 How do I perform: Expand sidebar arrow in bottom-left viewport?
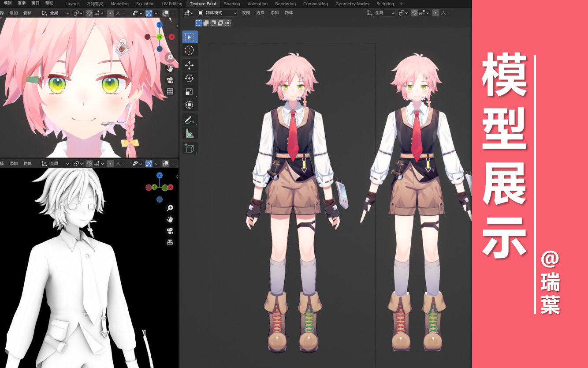[x=177, y=176]
